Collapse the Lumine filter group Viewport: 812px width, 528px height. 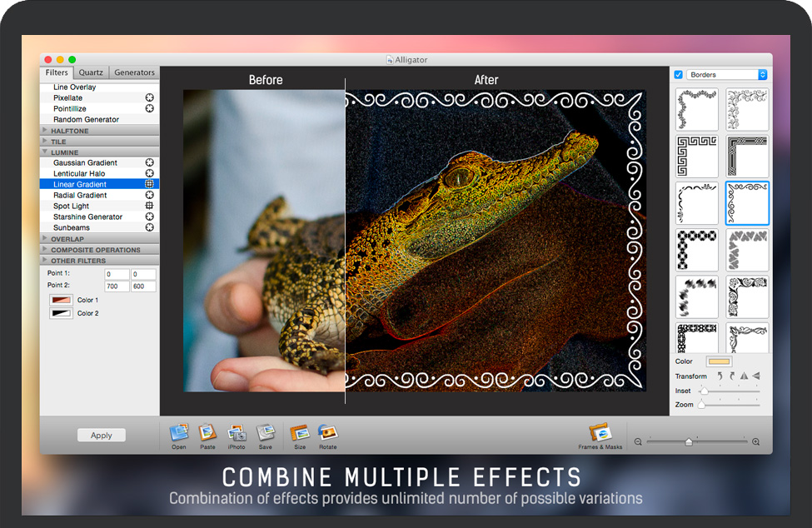tap(44, 152)
